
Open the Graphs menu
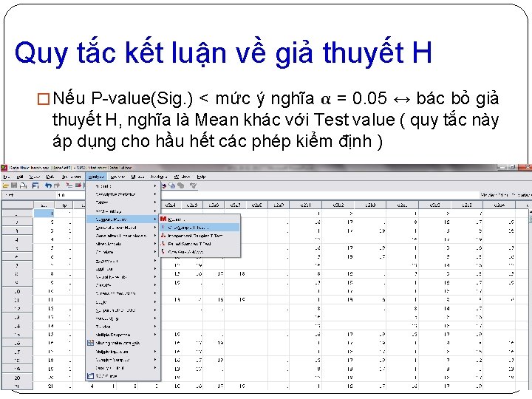[117, 177]
